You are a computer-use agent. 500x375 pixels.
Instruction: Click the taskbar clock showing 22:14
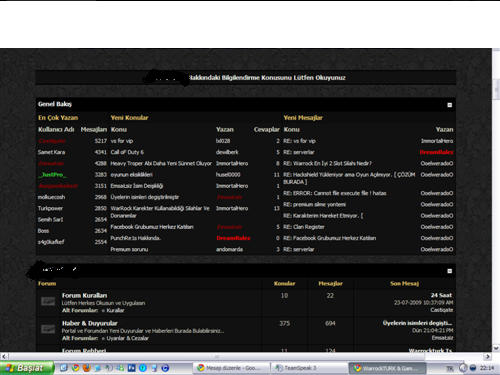tap(487, 368)
